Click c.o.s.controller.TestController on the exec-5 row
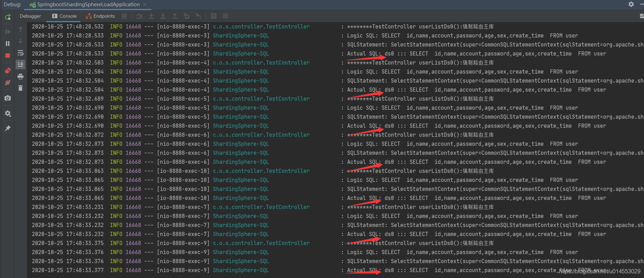644x278 pixels. coord(261,99)
